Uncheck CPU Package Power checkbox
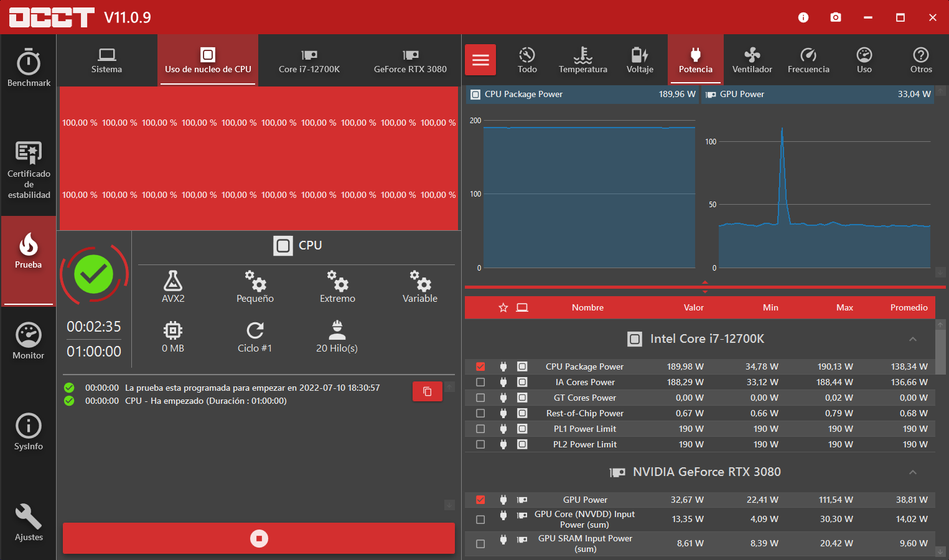 [480, 366]
